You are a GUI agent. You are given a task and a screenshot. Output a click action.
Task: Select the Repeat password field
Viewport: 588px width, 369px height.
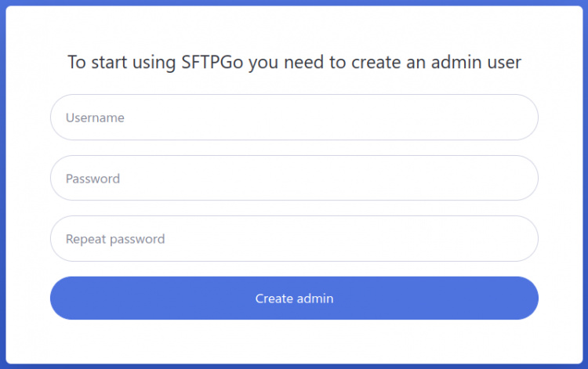[x=294, y=239]
